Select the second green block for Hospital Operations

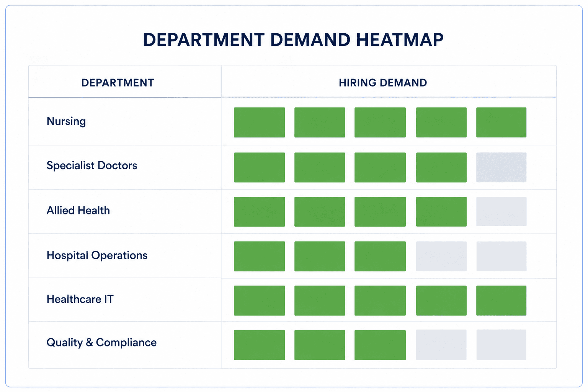pos(320,256)
